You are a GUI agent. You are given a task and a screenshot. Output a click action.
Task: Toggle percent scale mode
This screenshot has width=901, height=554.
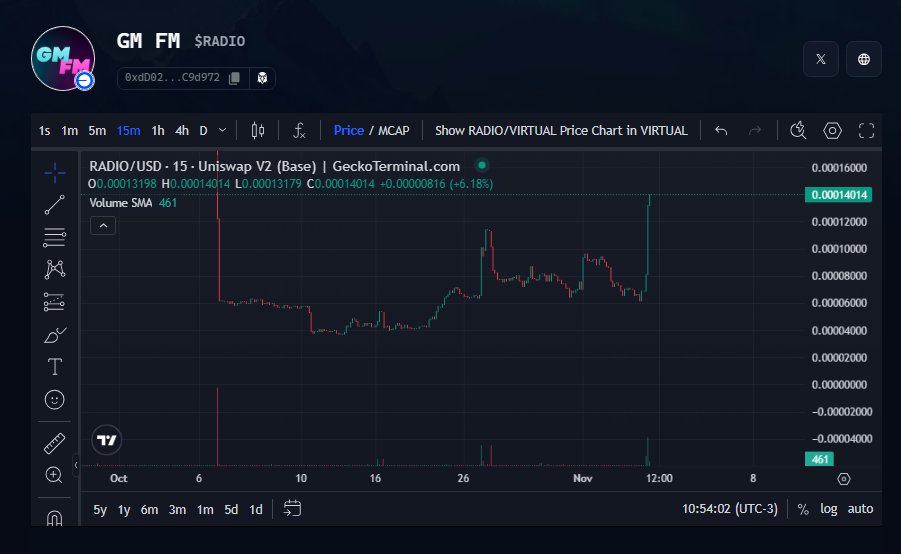tap(803, 509)
